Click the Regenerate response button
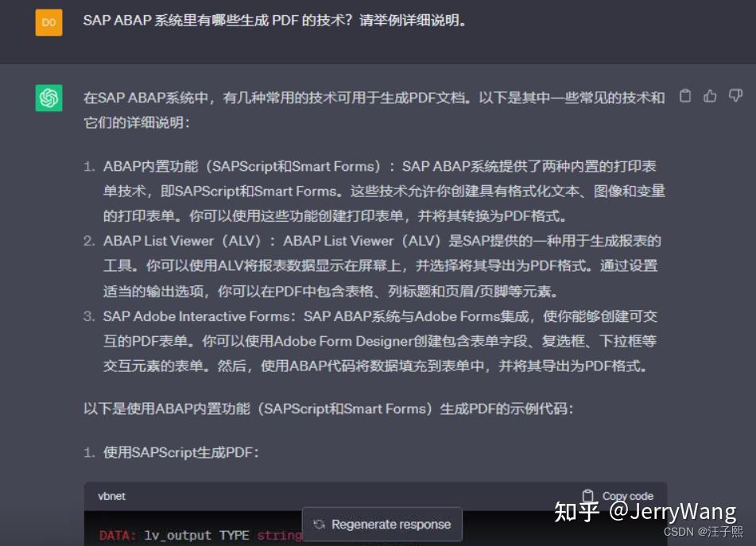The height and width of the screenshot is (546, 756). point(382,524)
